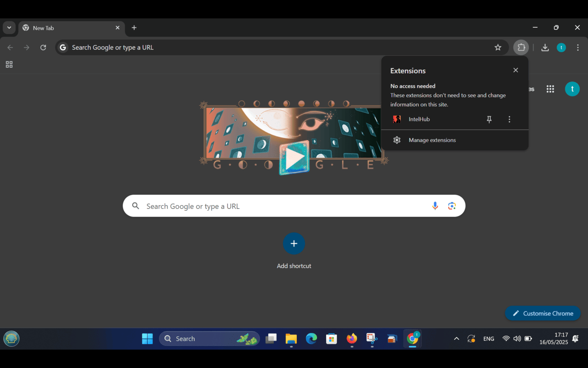Click Manage extensions
Screen dimensions: 588x368
click(x=432, y=140)
